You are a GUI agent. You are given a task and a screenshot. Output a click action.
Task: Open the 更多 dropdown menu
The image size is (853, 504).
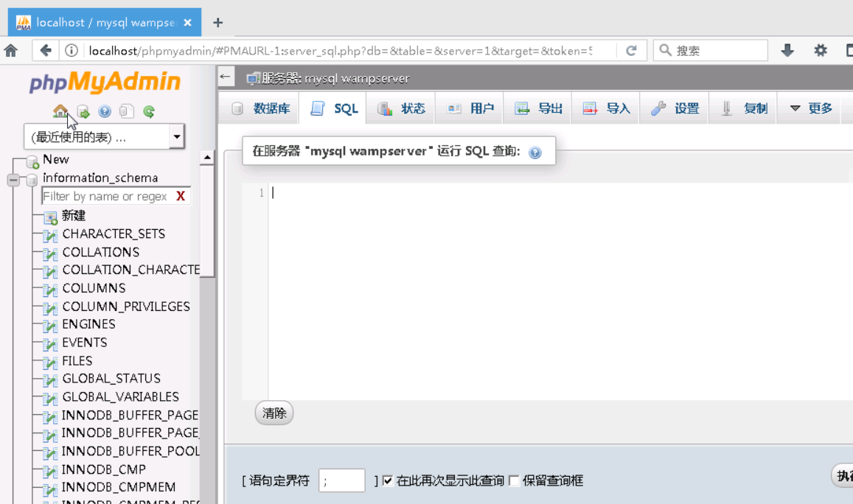tap(810, 108)
